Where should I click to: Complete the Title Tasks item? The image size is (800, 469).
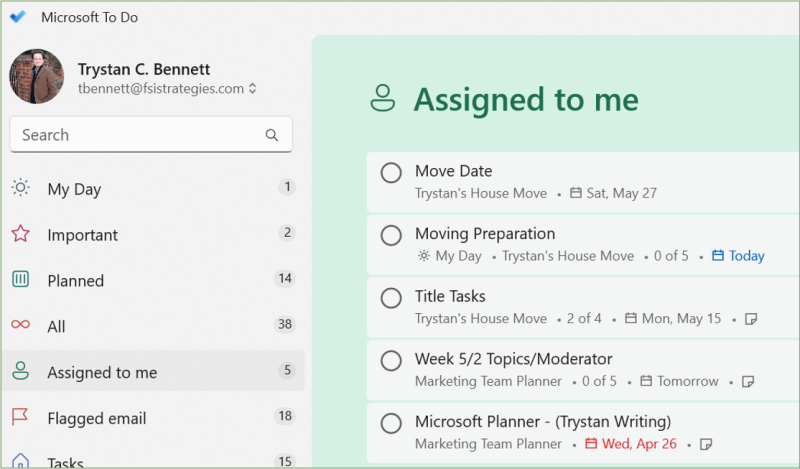(391, 298)
